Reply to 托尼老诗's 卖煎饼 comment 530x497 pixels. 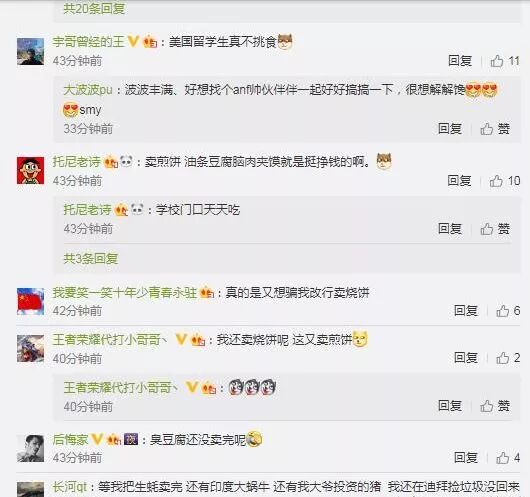(x=459, y=181)
